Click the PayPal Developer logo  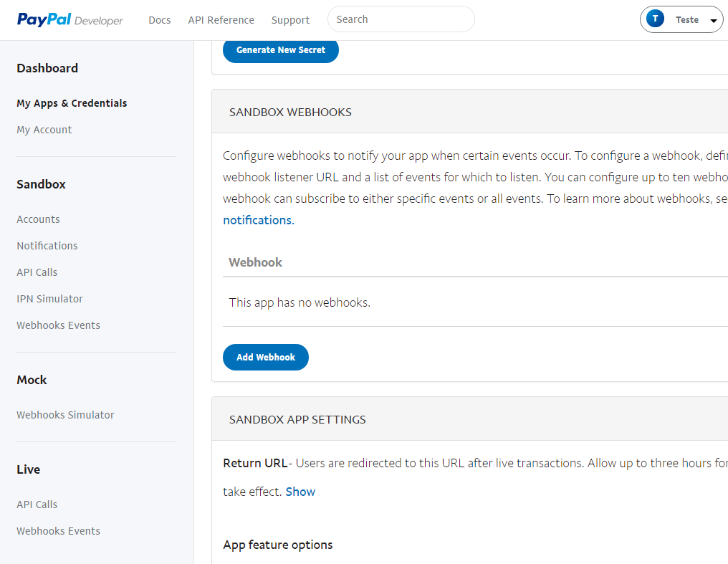click(70, 20)
